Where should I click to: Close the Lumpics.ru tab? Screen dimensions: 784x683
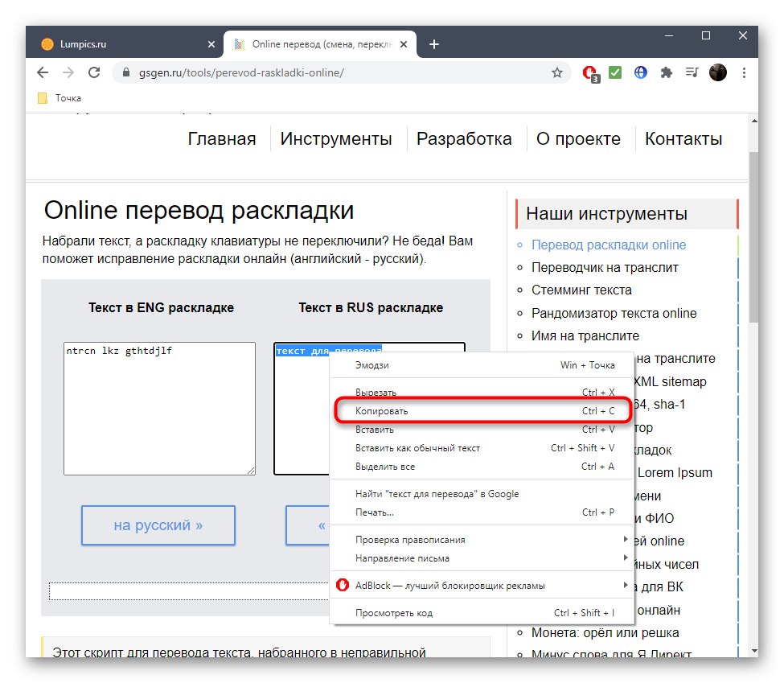tap(211, 44)
